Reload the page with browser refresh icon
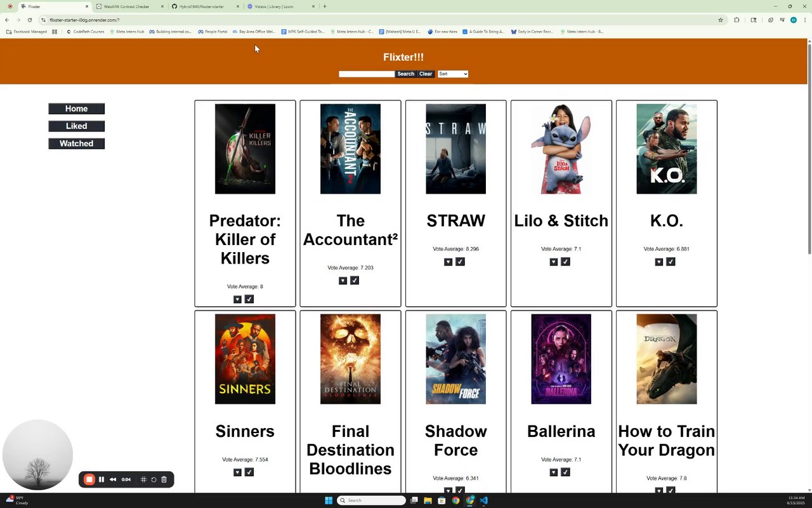This screenshot has width=812, height=508. (29, 20)
